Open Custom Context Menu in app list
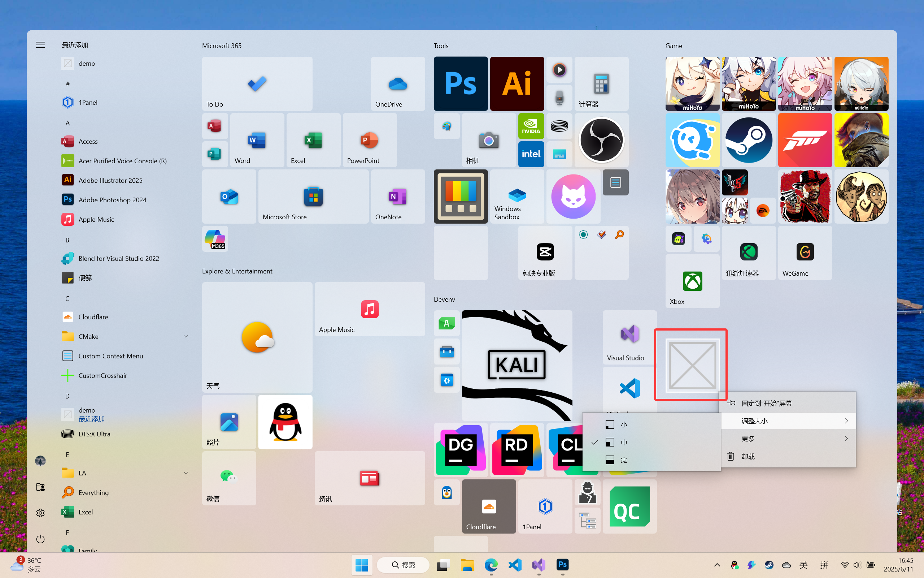 [125, 356]
